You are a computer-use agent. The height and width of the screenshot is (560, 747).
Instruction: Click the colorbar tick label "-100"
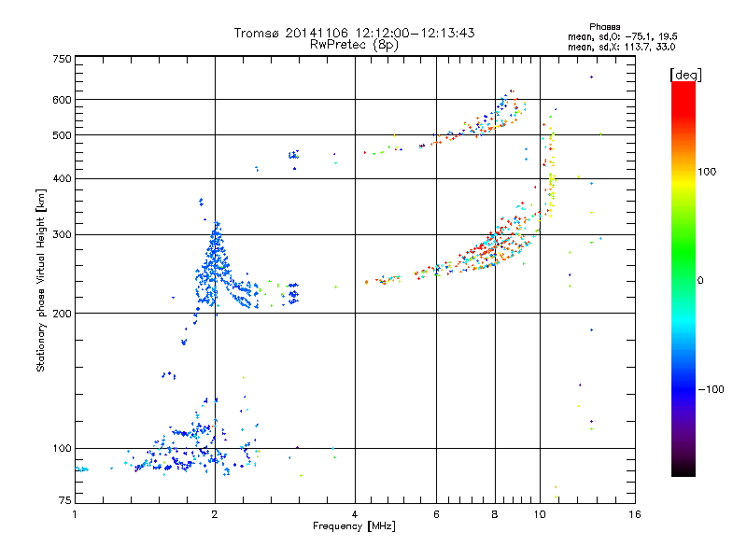point(712,389)
